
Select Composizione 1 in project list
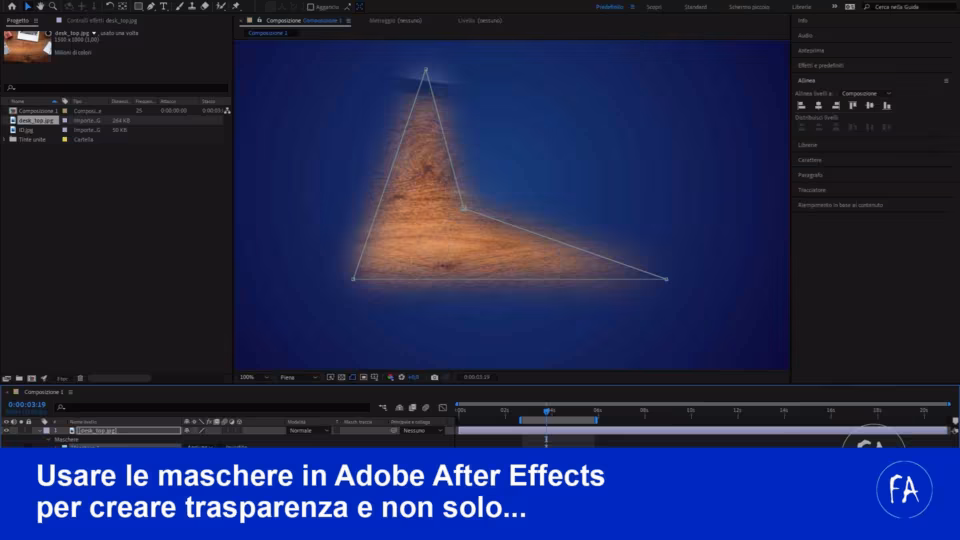click(37, 111)
